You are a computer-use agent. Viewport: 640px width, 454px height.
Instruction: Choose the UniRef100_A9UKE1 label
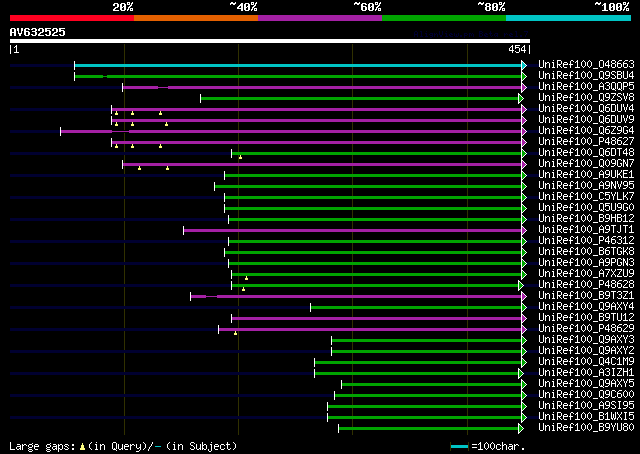tap(586, 175)
